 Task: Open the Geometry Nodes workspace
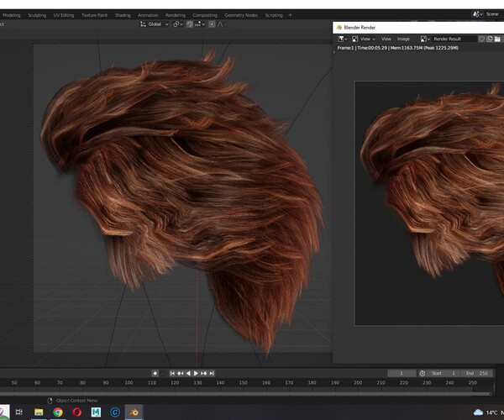tap(241, 15)
